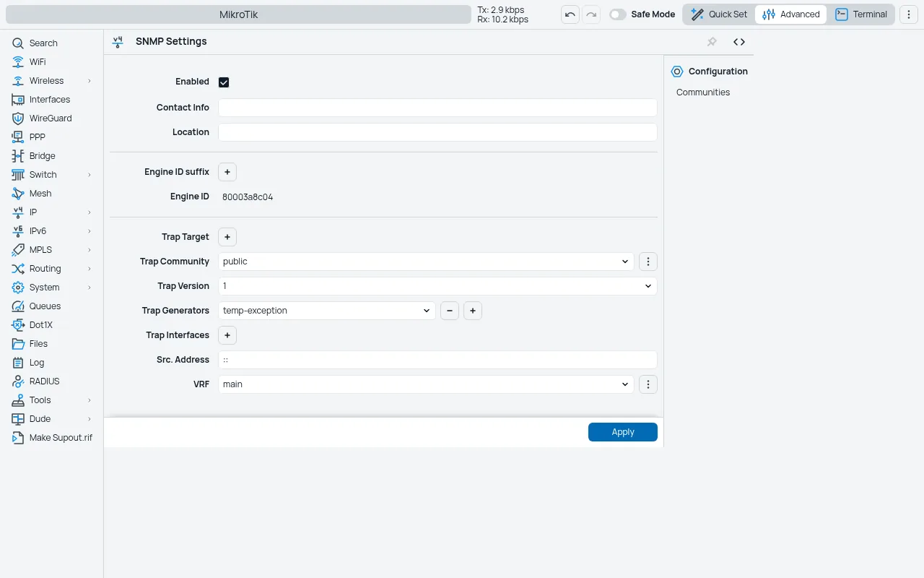The width and height of the screenshot is (924, 578).
Task: Pin the SNMP Settings page
Action: click(712, 42)
